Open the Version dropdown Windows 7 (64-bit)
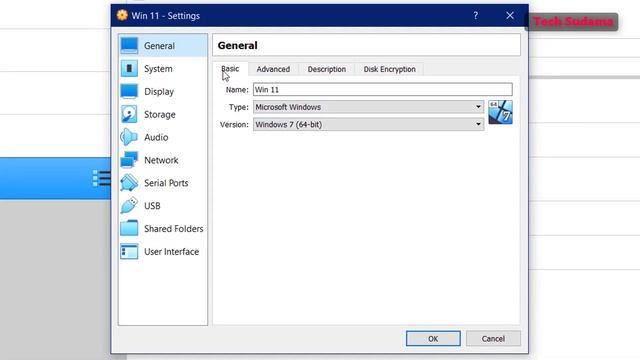The height and width of the screenshot is (360, 640). point(369,124)
